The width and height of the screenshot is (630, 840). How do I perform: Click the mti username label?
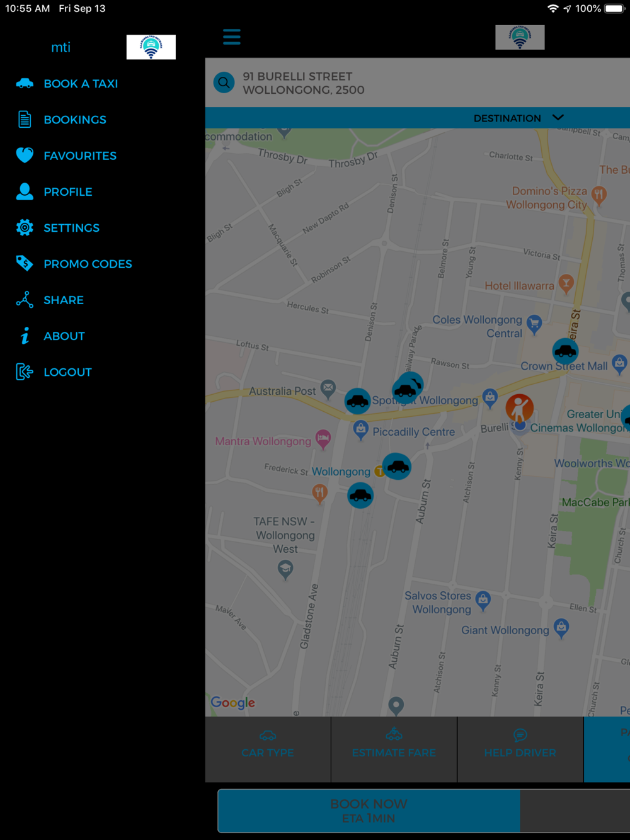60,47
